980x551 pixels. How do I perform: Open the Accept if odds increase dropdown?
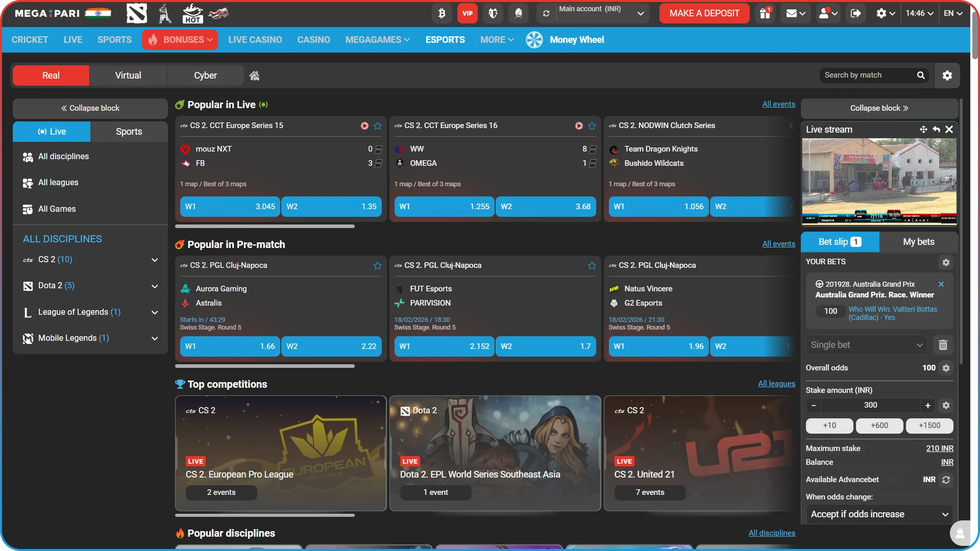(879, 514)
